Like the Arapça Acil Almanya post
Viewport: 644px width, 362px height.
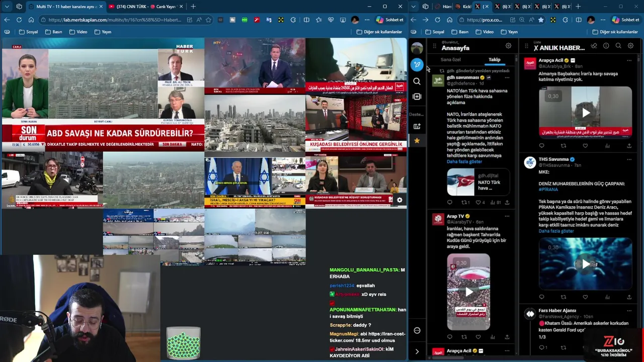click(x=585, y=146)
